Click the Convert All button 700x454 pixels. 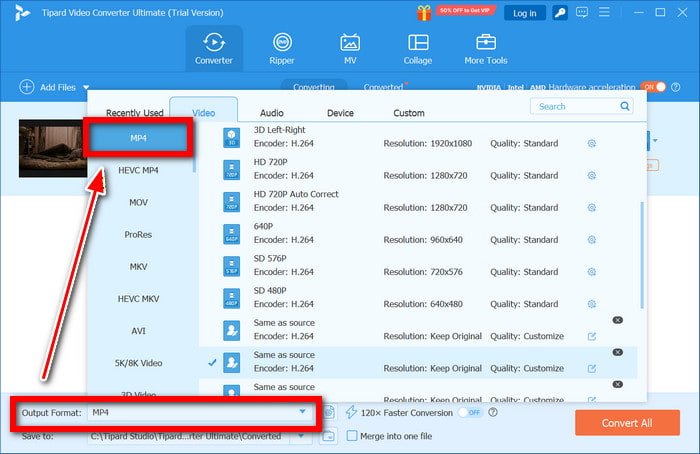tap(627, 422)
